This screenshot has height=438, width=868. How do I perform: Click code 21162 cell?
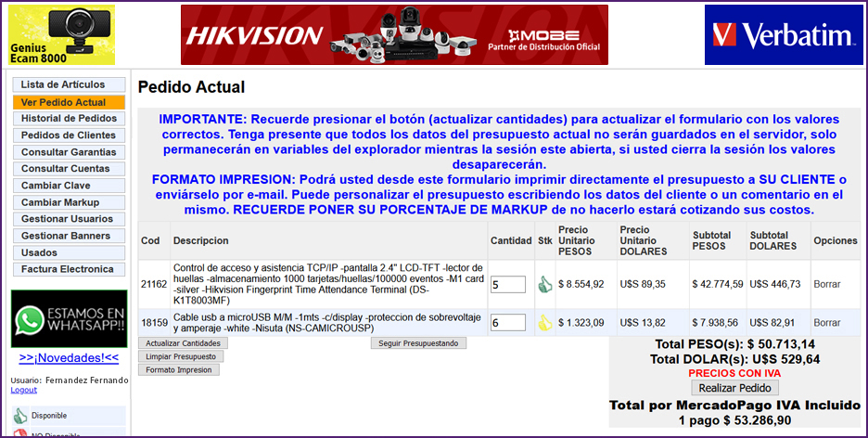154,285
